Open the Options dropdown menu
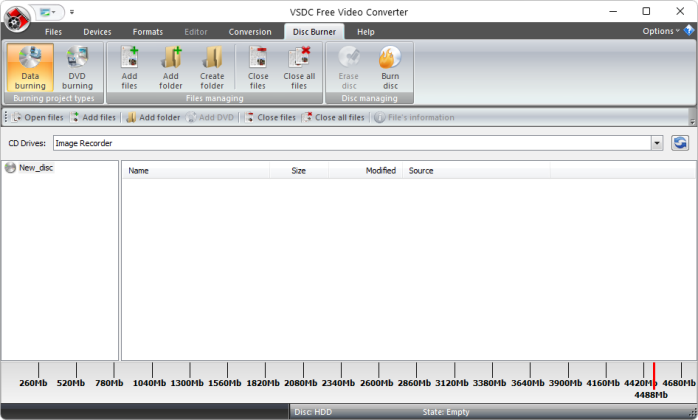698x420 pixels. pos(661,31)
